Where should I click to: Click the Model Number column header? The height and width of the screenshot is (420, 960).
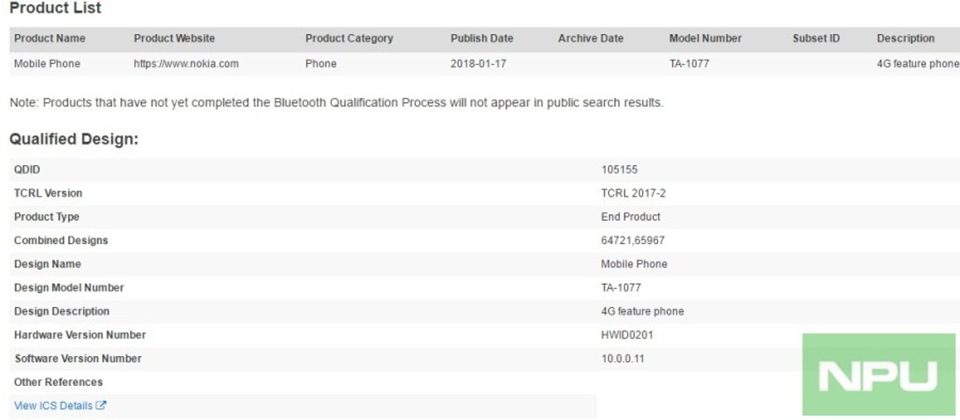pyautogui.click(x=705, y=39)
